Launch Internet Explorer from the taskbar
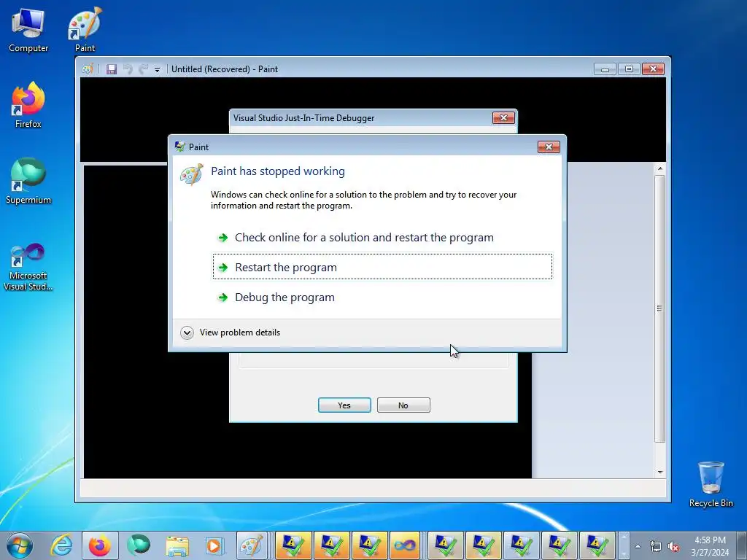 point(62,545)
